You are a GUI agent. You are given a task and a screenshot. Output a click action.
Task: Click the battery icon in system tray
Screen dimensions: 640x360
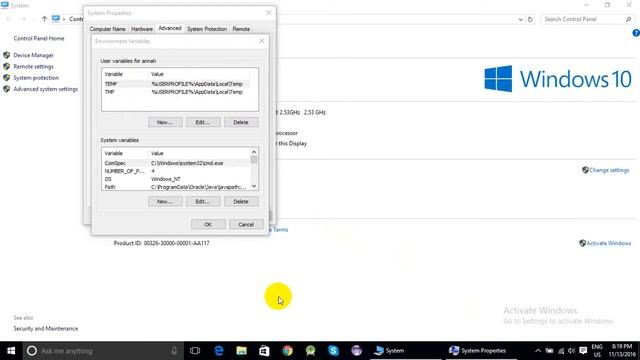[x=549, y=351]
